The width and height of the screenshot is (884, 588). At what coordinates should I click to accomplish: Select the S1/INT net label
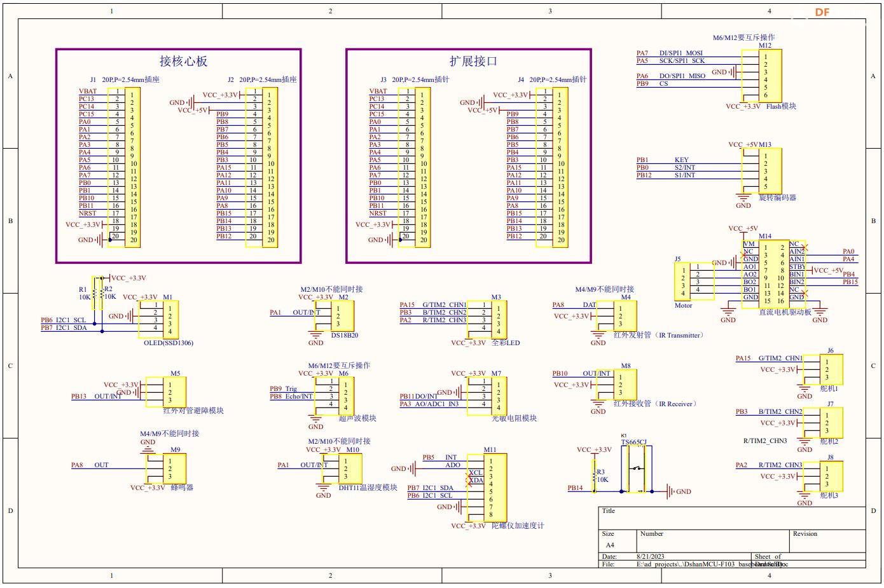pos(685,175)
